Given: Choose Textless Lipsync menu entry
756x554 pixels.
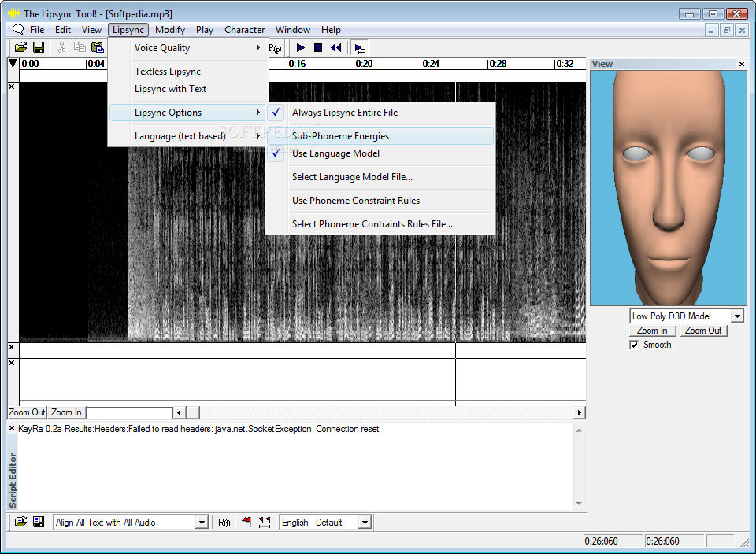Looking at the screenshot, I should [x=187, y=72].
